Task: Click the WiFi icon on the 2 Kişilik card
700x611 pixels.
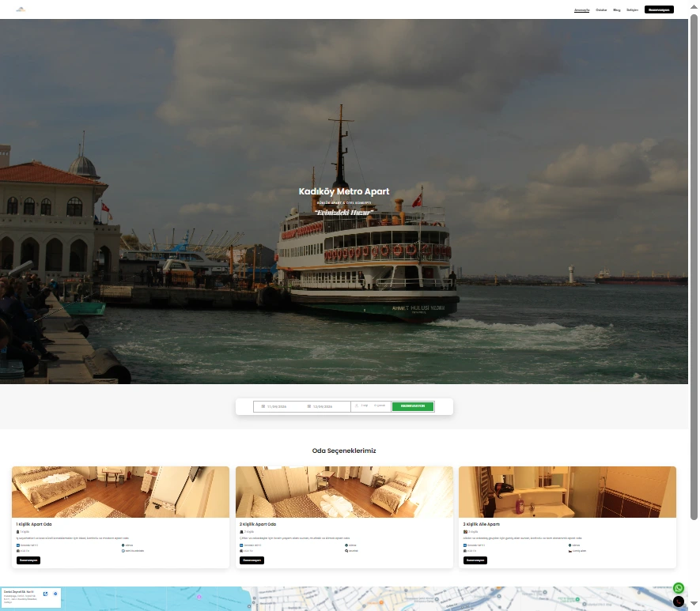Action: tap(241, 545)
